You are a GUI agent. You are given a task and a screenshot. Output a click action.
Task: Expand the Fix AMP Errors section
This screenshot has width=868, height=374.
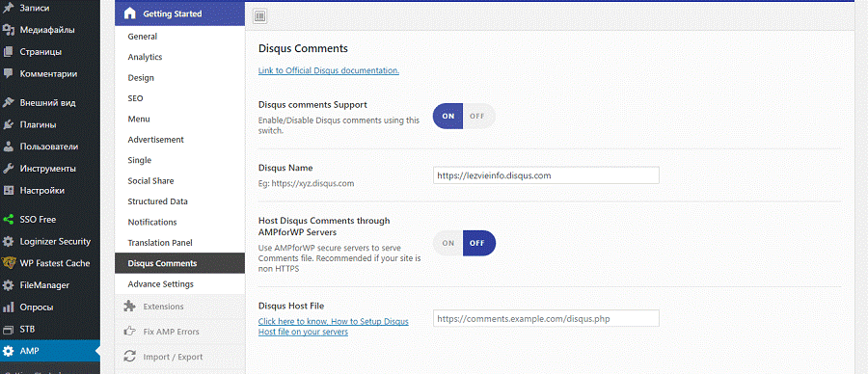point(180,332)
